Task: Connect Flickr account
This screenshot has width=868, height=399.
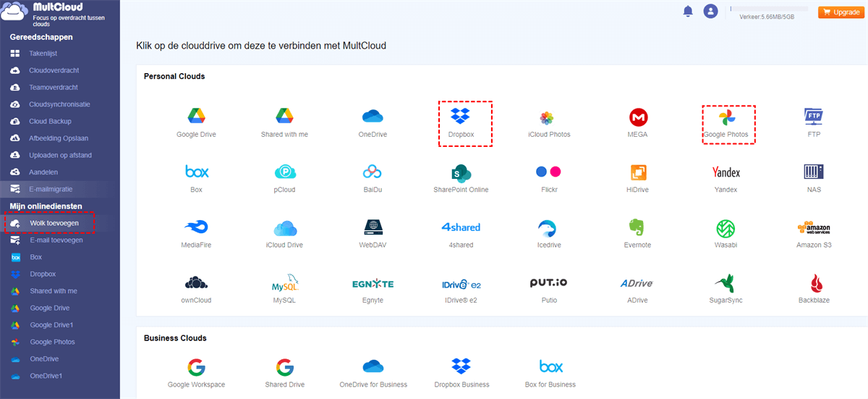Action: (x=548, y=172)
